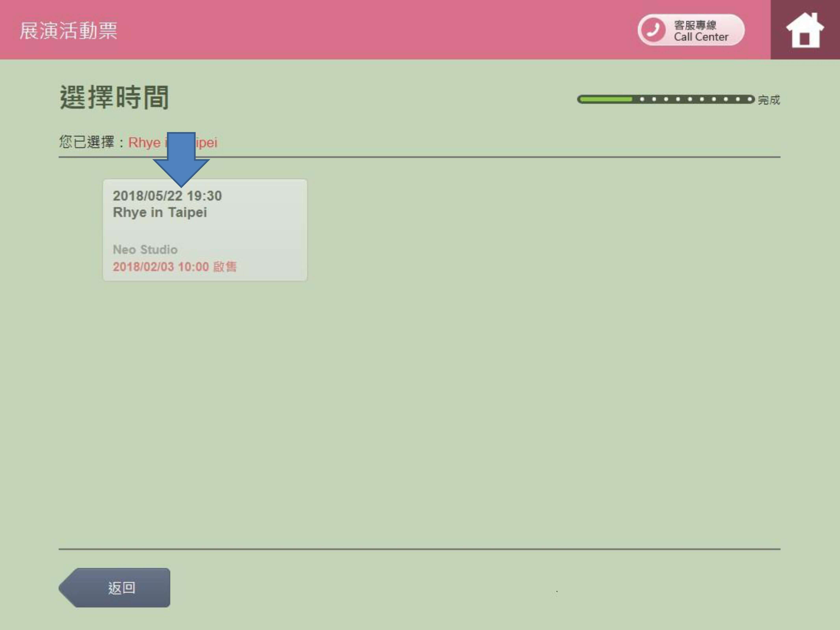Click the blue downward arrow indicator
The width and height of the screenshot is (840, 630).
click(x=181, y=159)
